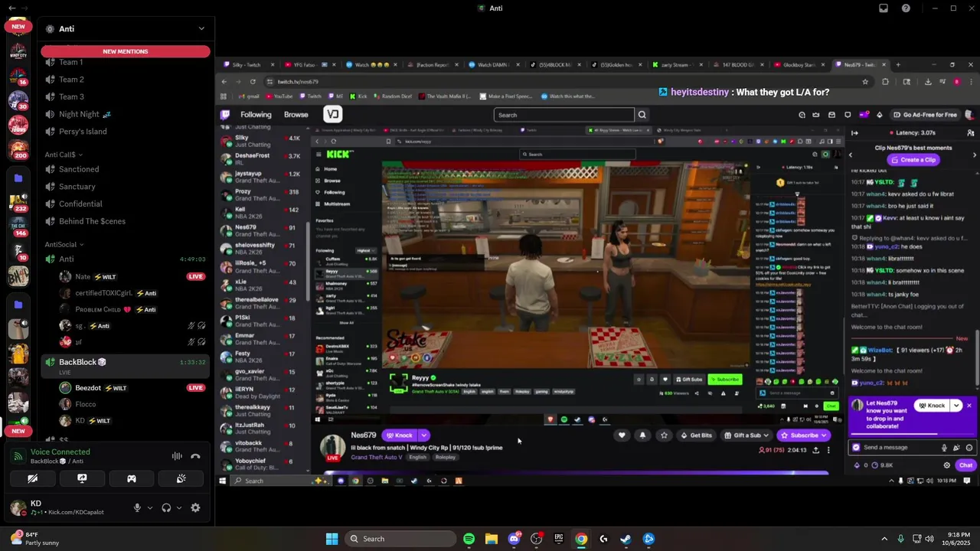Open File Explorer from the Windows taskbar

tap(491, 539)
